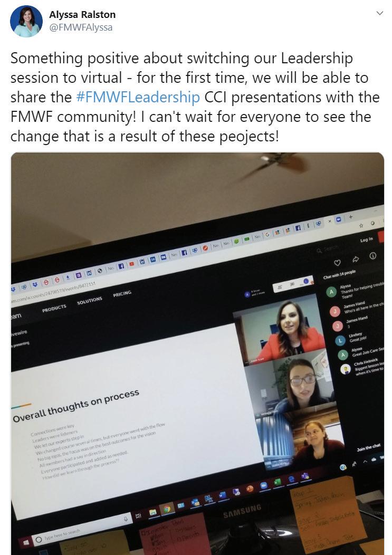Open Excel from the Windows taskbar
The height and width of the screenshot is (555, 392).
[x=278, y=482]
